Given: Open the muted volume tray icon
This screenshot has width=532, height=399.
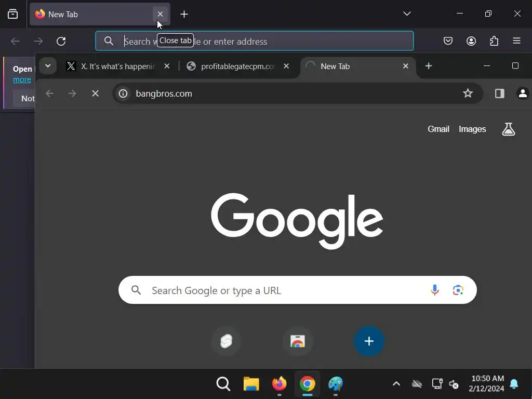Looking at the screenshot, I should pyautogui.click(x=454, y=384).
